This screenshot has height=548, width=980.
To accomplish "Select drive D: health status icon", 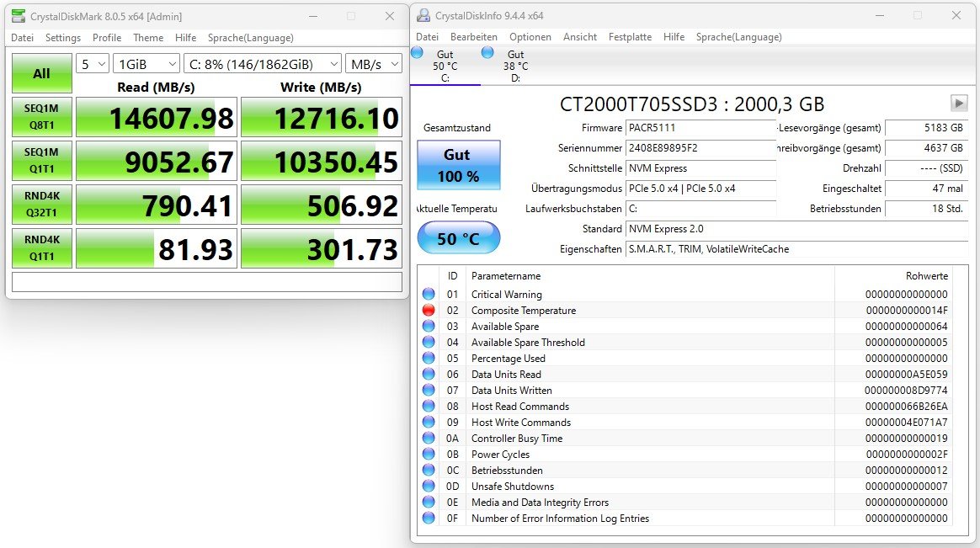I will point(487,53).
